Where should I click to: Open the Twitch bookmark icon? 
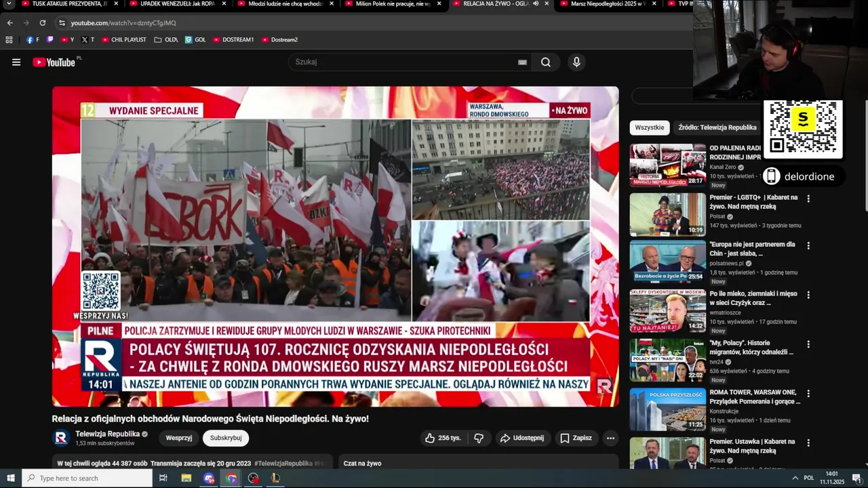pyautogui.click(x=50, y=40)
